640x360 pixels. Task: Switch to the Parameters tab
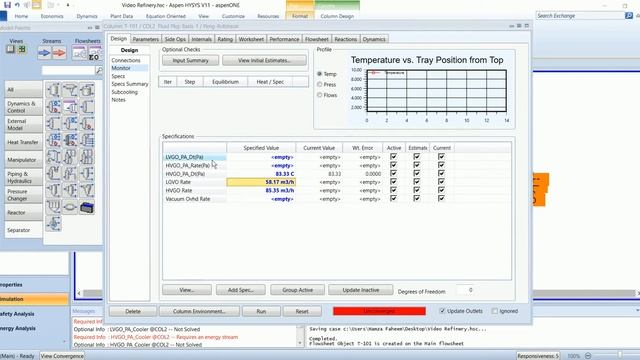pos(146,39)
